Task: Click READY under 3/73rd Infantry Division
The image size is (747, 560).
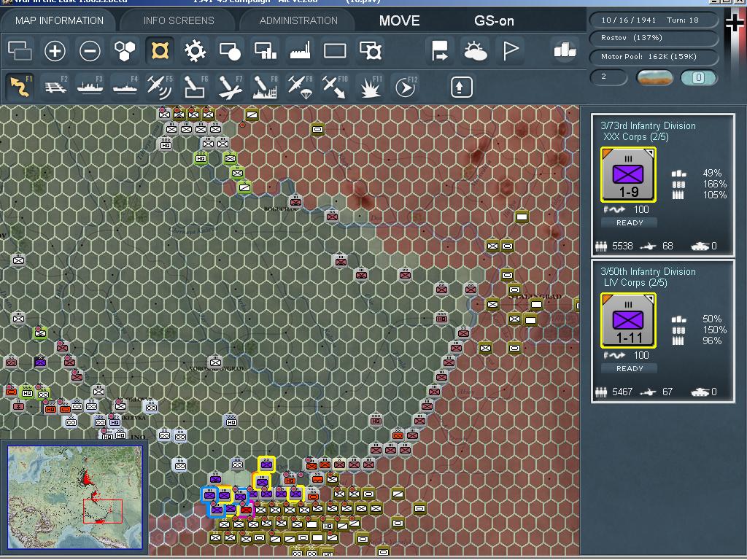Action: tap(630, 222)
